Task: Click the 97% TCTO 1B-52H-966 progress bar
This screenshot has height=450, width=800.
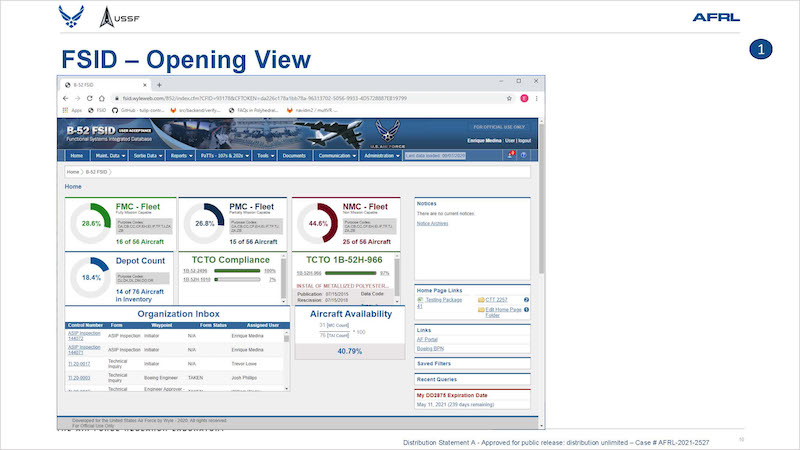Action: pos(351,273)
